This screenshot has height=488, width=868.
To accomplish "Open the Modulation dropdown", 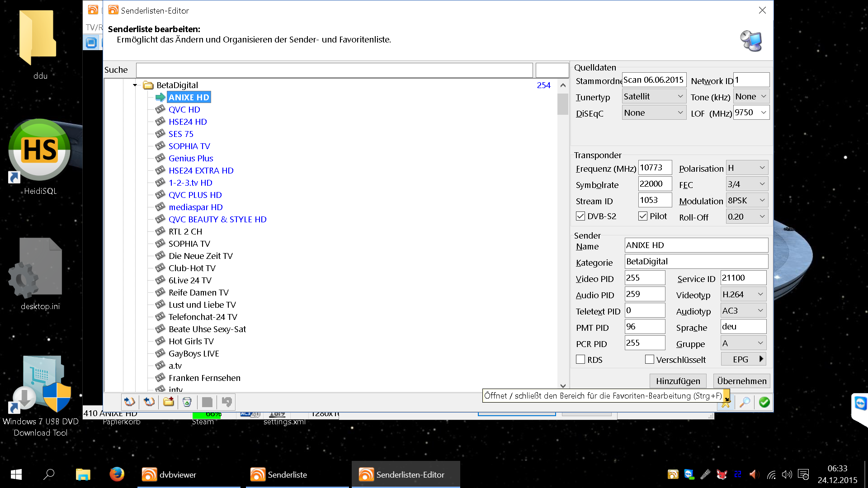I will click(x=747, y=200).
